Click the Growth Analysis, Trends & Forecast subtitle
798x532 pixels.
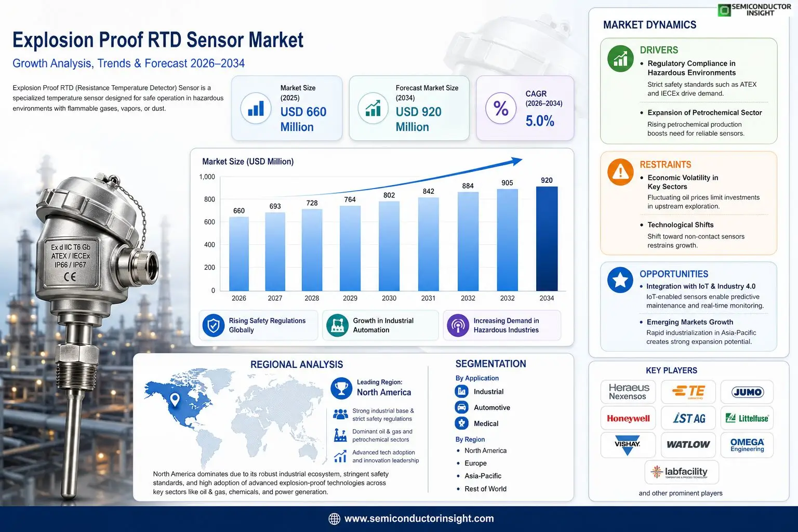click(128, 63)
